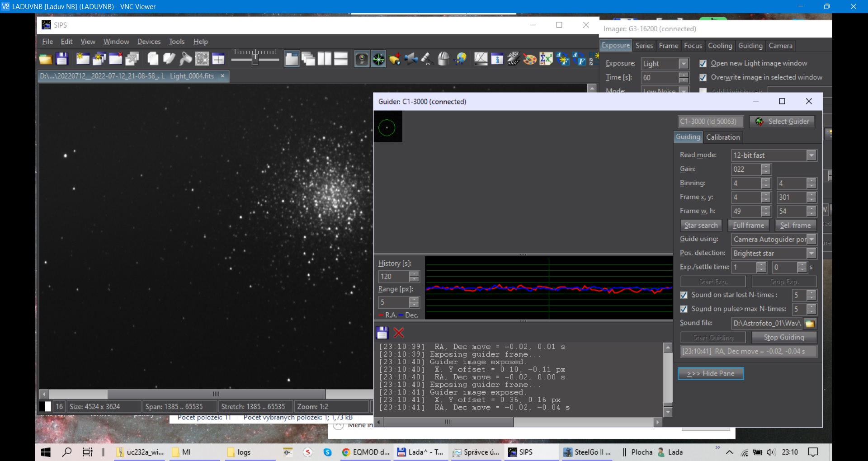Image resolution: width=868 pixels, height=461 pixels.
Task: Close the Light_0004.fits document tab
Action: [x=222, y=76]
